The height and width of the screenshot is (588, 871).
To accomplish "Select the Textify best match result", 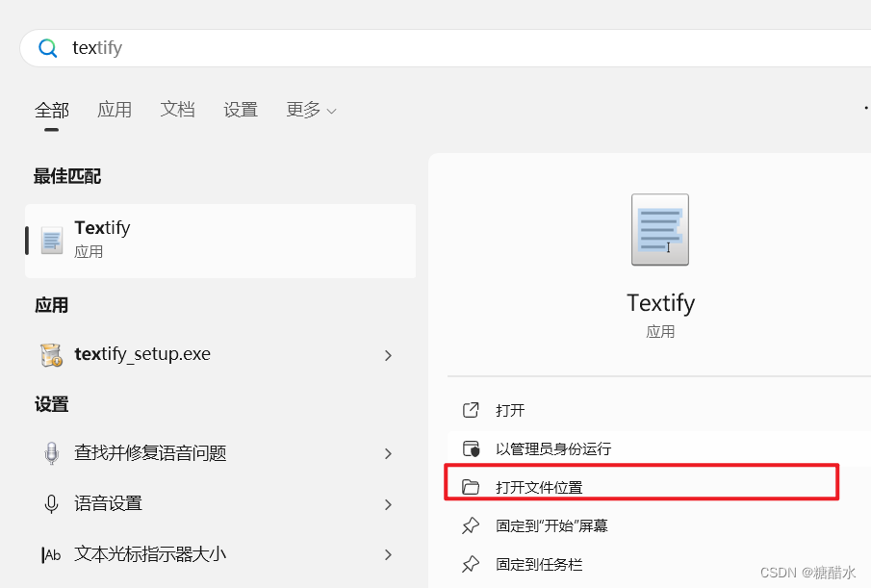I will [x=220, y=241].
